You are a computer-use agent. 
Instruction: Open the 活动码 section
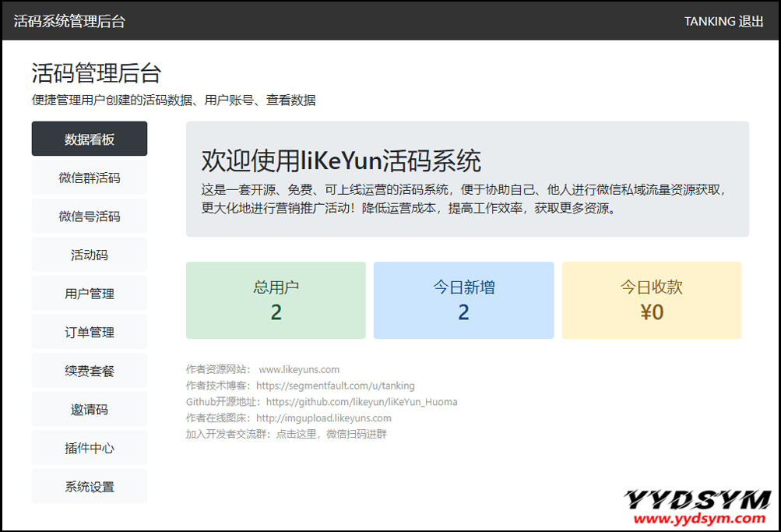pyautogui.click(x=90, y=255)
